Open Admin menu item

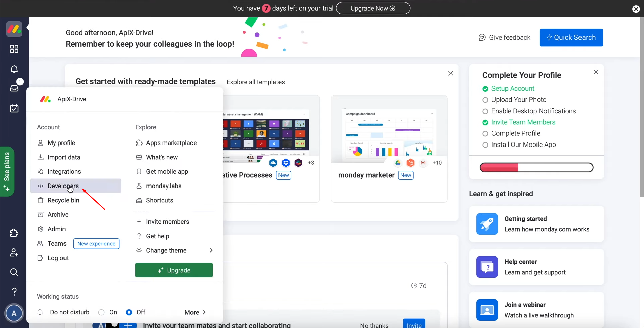coord(75,229)
